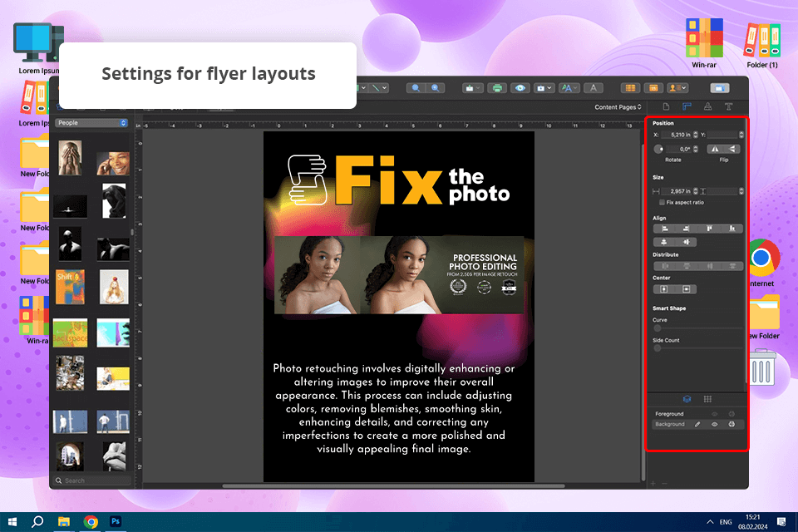Toggle visibility eye of Foreground layer
The height and width of the screenshot is (532, 798).
[715, 414]
